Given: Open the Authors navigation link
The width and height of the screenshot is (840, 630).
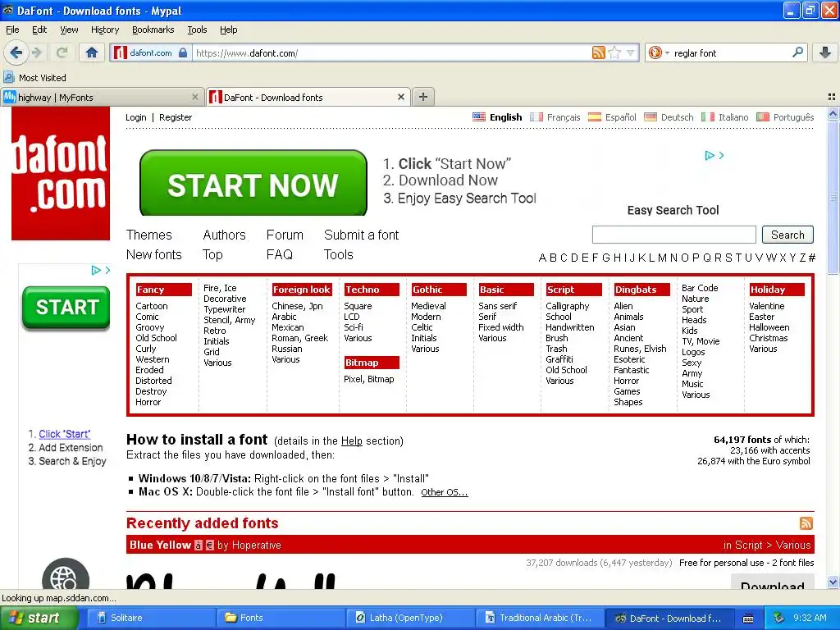Looking at the screenshot, I should point(224,235).
